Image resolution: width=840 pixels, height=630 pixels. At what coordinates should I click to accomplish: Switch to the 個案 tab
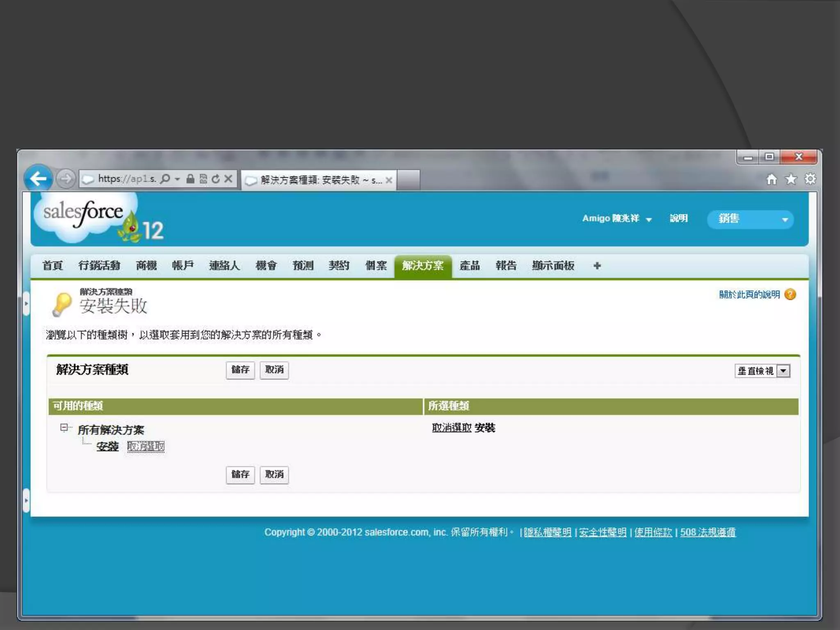point(376,266)
